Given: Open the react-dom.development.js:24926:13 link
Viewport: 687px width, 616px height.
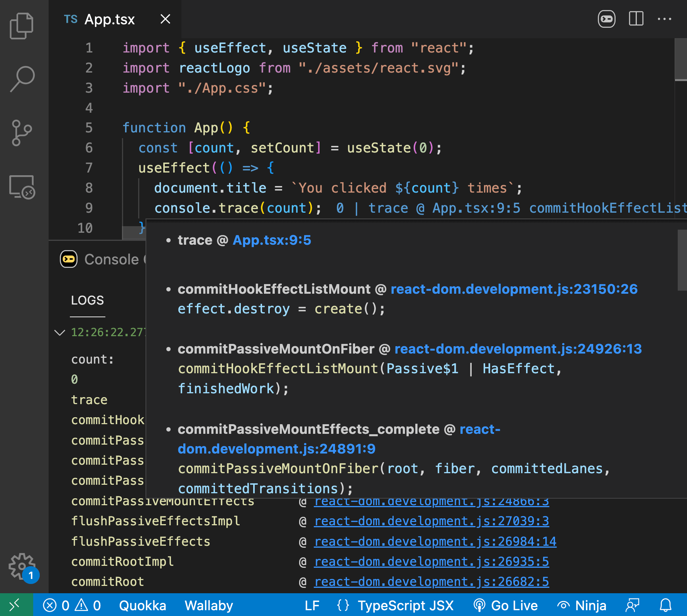Looking at the screenshot, I should coord(518,349).
